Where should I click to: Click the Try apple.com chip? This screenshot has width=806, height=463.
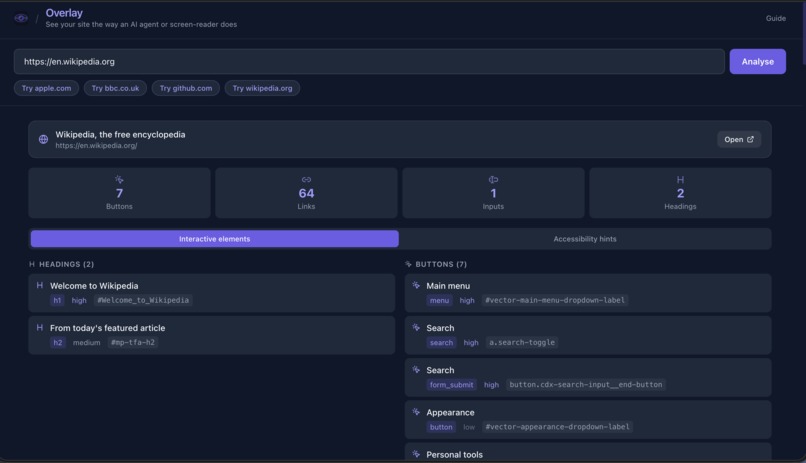46,88
